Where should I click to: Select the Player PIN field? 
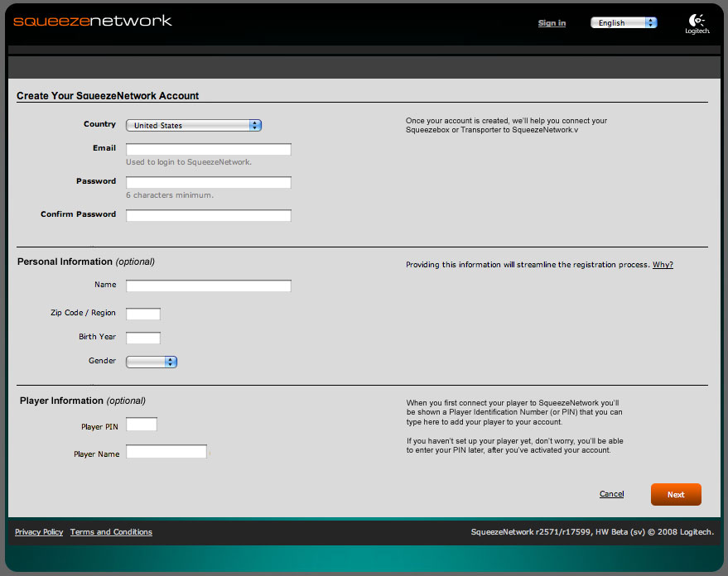point(141,425)
